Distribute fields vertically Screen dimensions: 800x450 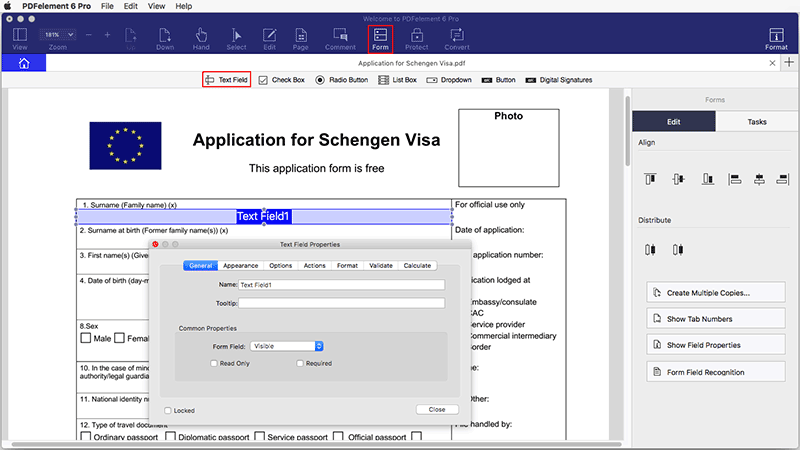678,249
